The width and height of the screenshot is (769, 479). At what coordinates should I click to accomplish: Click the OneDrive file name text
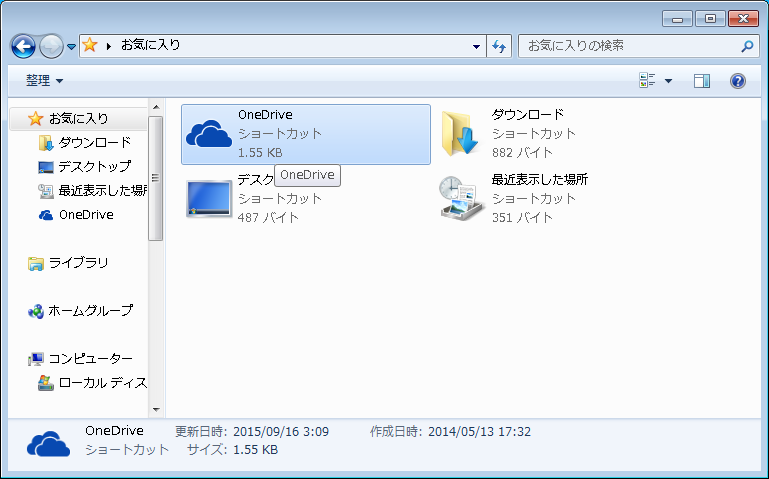265,115
